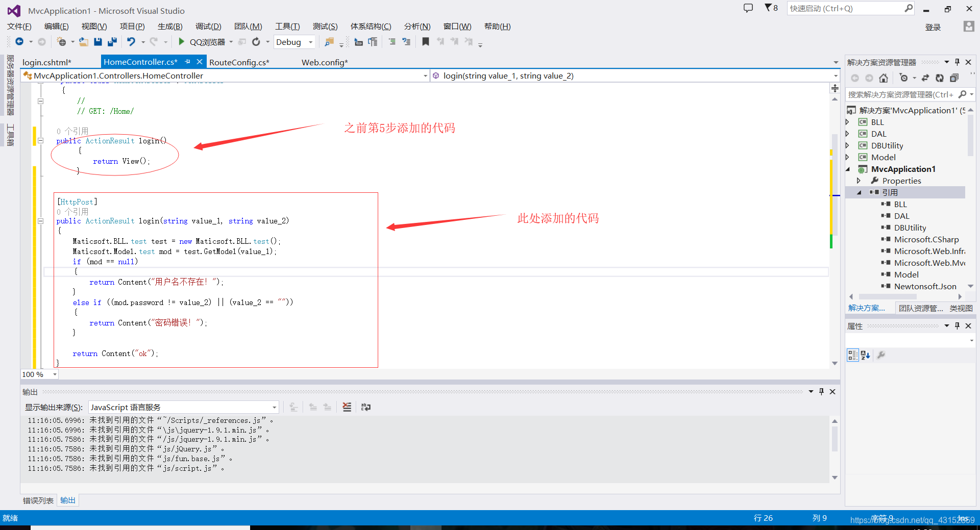
Task: Toggle auto-hide pin of Properties panel
Action: (x=958, y=325)
